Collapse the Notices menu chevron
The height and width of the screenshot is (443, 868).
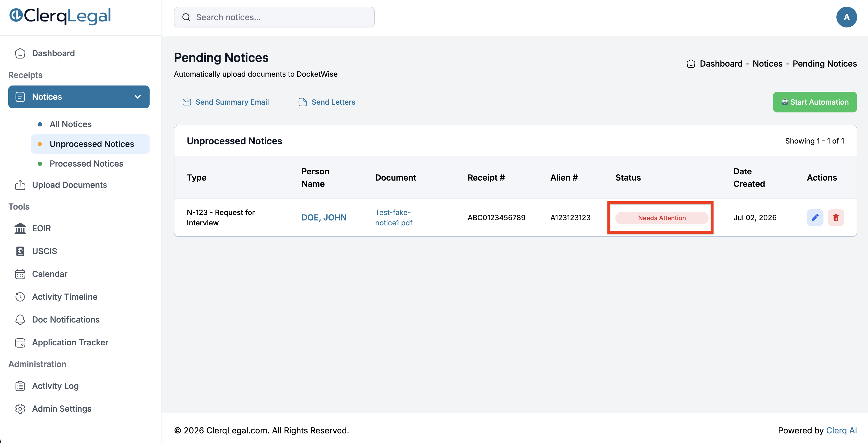point(137,97)
